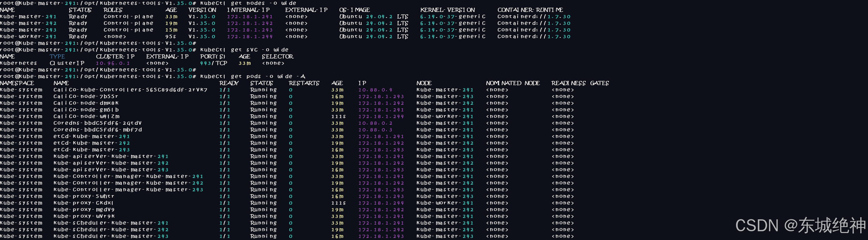This screenshot has height=240, width=868.
Task: Click the READY column header
Action: (x=229, y=83)
